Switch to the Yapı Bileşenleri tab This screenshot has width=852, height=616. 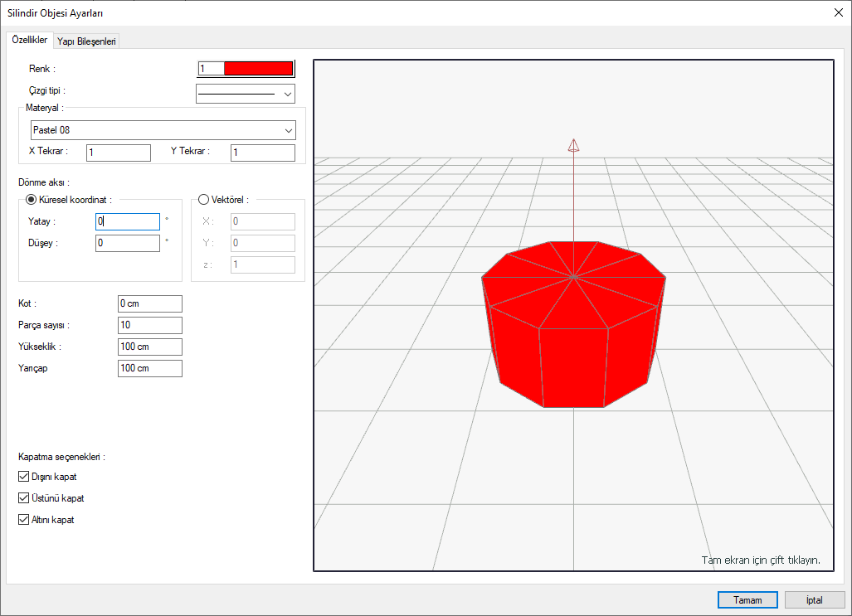click(x=86, y=41)
